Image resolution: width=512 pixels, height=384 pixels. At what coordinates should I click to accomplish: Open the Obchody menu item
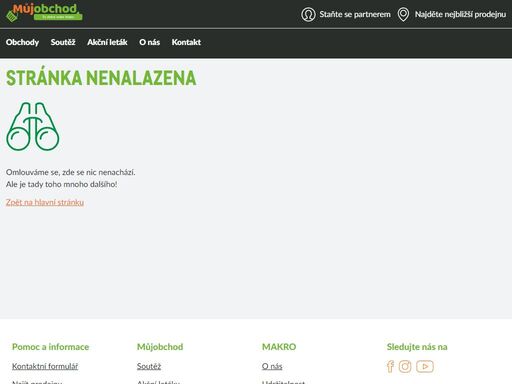[x=22, y=42]
